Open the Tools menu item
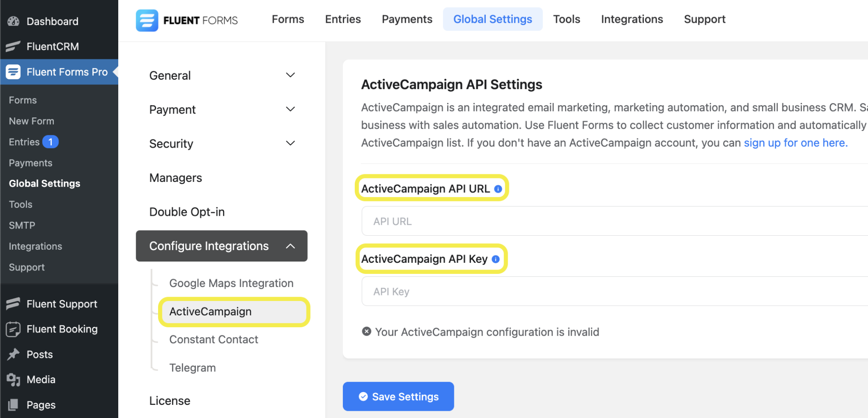 [567, 19]
